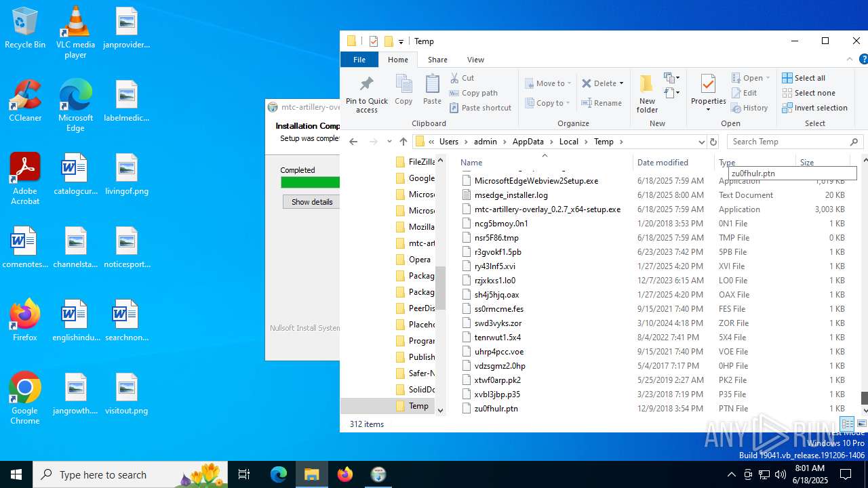The width and height of the screenshot is (868, 488).
Task: Click the taskbar Type here to search box
Action: point(132,474)
